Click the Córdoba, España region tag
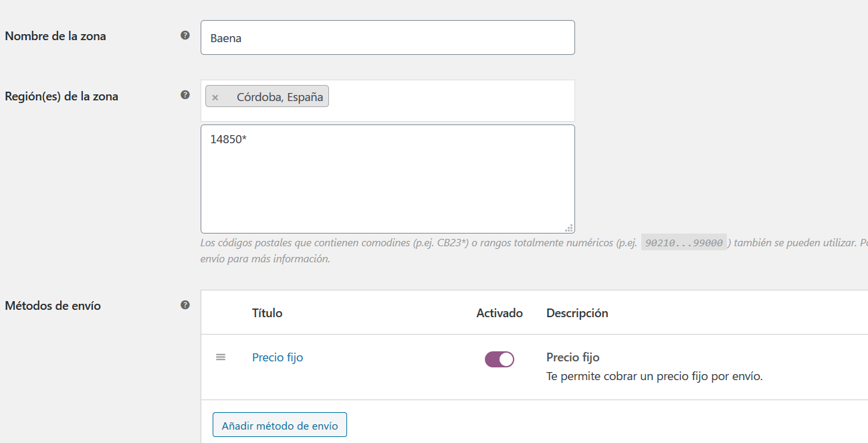This screenshot has height=443, width=868. 267,96
